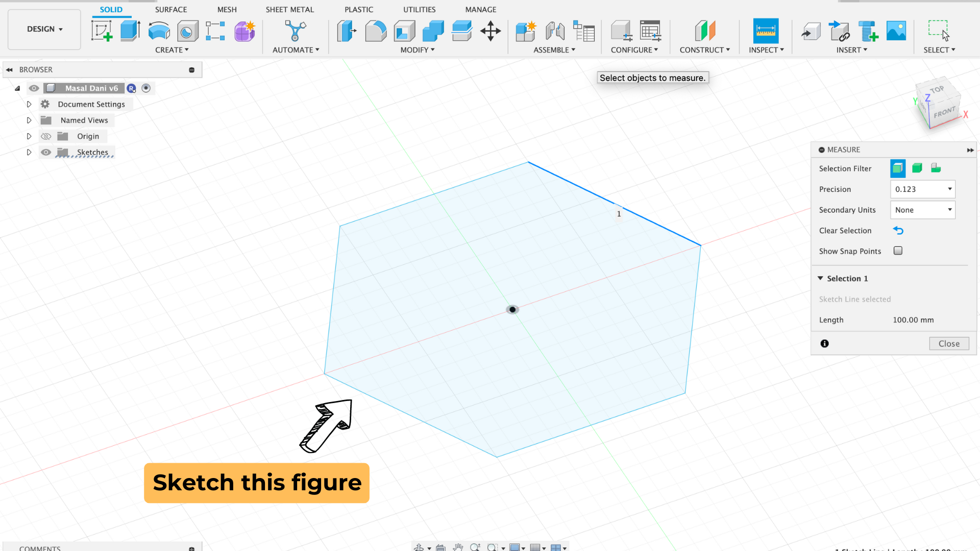980x551 pixels.
Task: Switch to the PLASTIC tab
Action: click(x=359, y=10)
